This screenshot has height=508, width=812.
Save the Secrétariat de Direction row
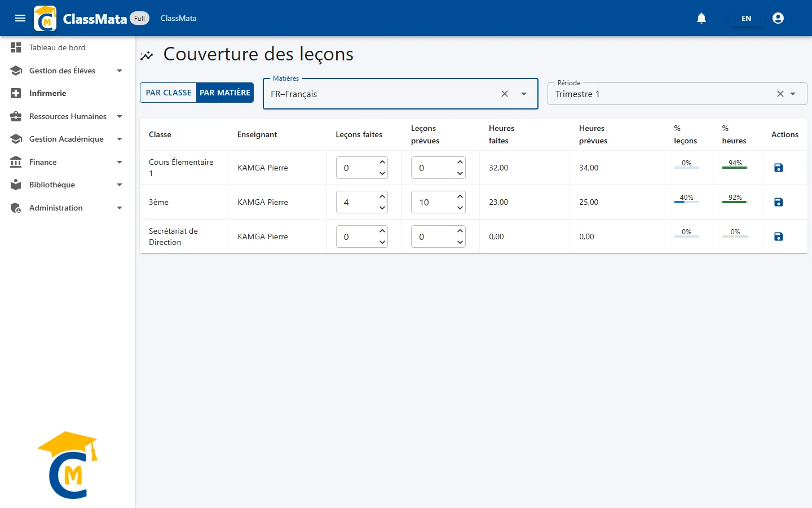[779, 237]
